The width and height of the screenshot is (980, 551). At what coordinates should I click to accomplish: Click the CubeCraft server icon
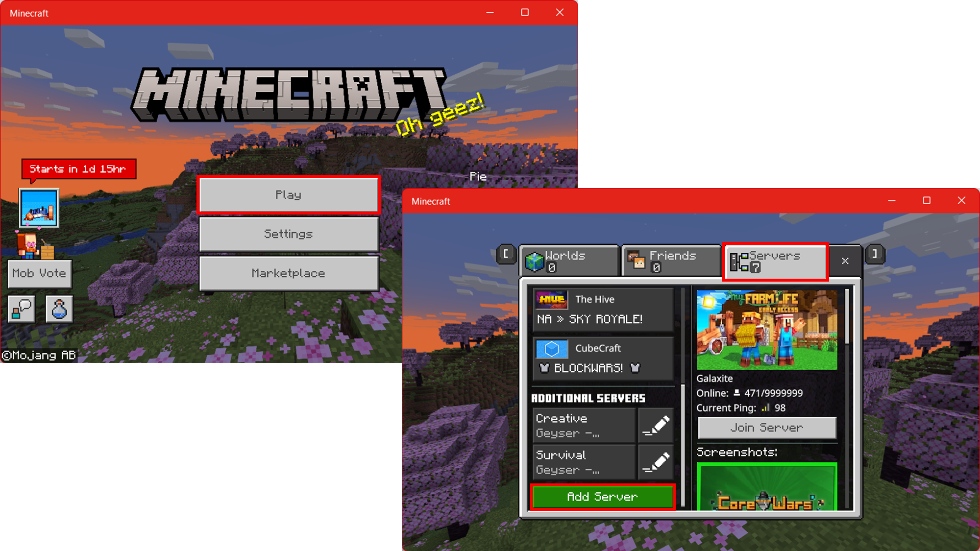click(552, 347)
